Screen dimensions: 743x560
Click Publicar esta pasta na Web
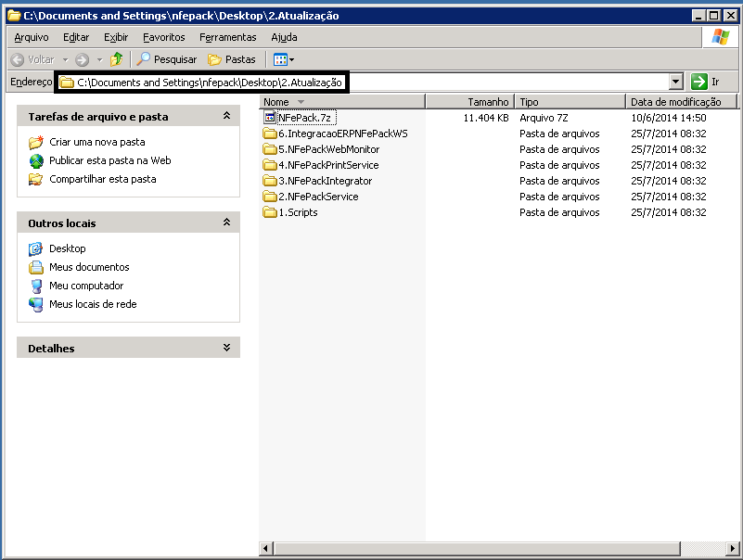click(x=109, y=160)
